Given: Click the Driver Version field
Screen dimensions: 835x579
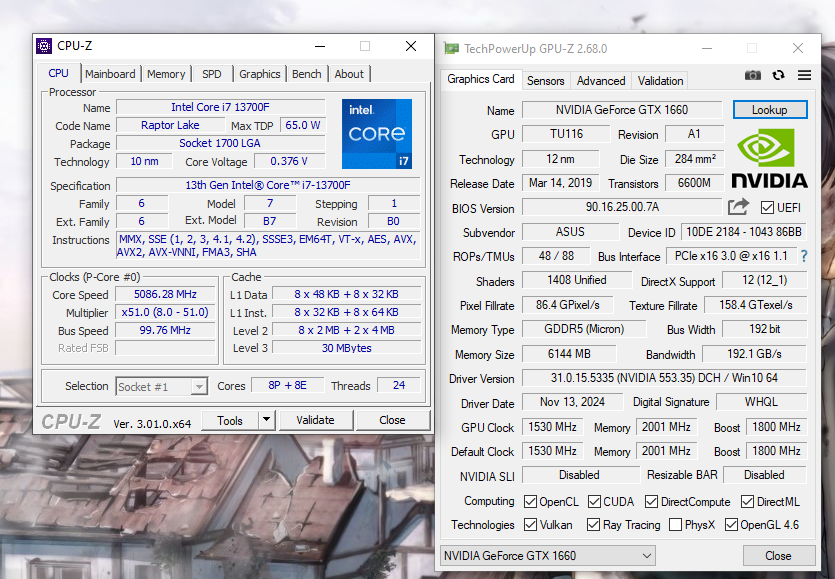Looking at the screenshot, I should [x=664, y=378].
